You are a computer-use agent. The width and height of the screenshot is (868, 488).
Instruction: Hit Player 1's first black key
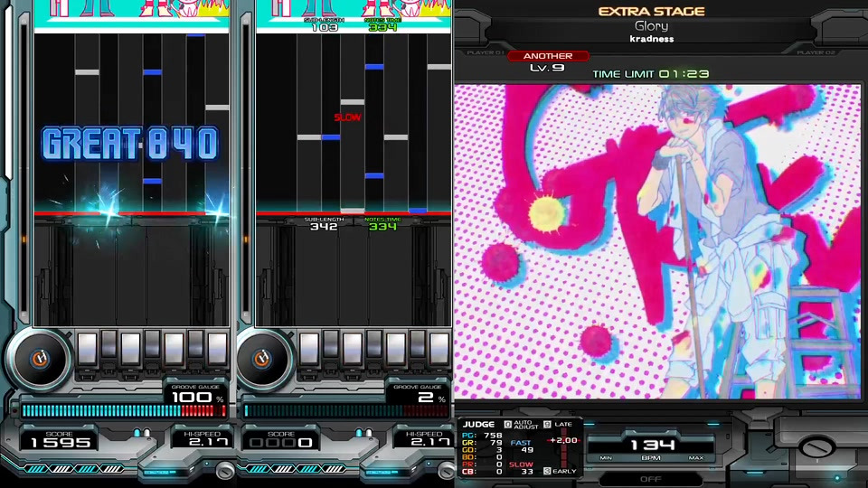coord(109,344)
